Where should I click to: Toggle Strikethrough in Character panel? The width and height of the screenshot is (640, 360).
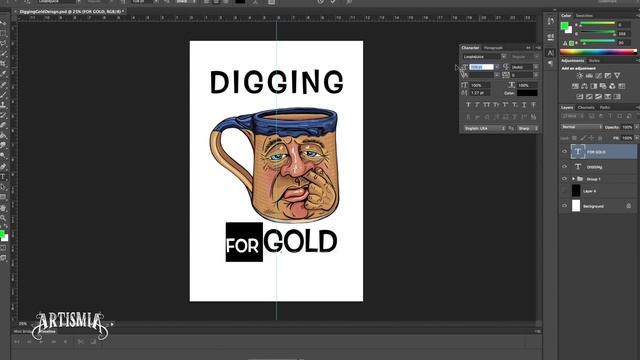coord(533,105)
